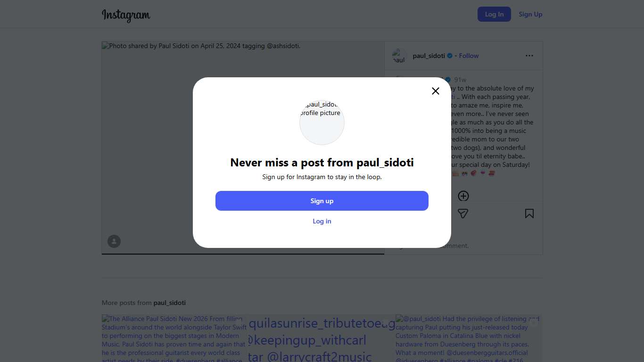This screenshot has height=362, width=644.
Task: Click paul_sidoti link after More posts from
Action: pos(169,303)
